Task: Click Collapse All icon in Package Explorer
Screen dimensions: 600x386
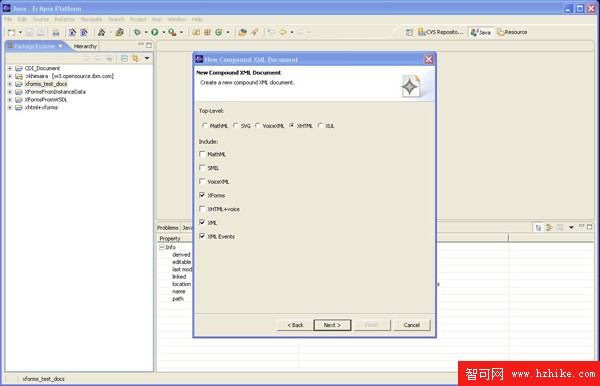Action: 124,58
